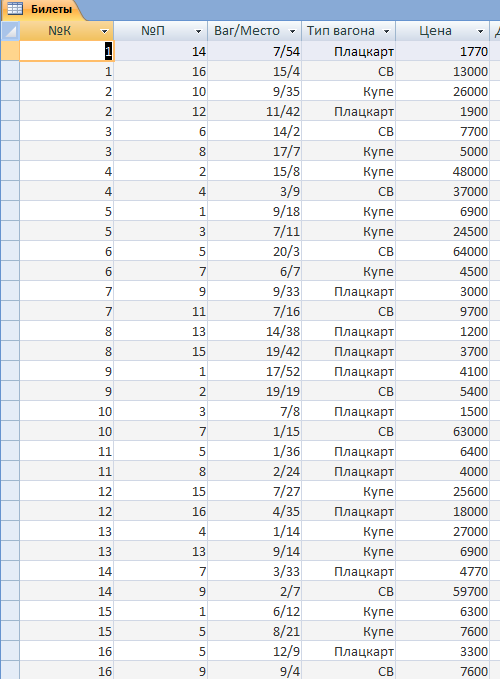Screen dimensions: 500x679
Task: Click the cell with price 1900
Action: tap(442, 111)
